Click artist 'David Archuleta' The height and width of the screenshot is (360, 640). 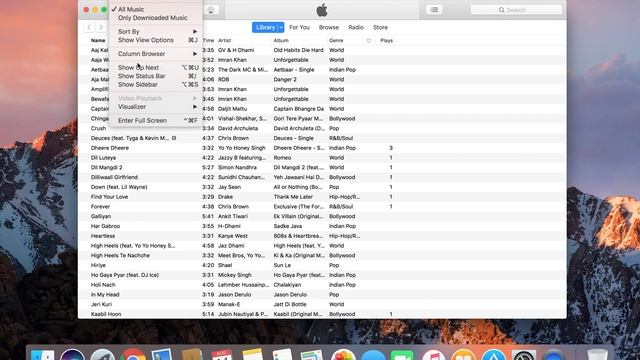(238, 128)
